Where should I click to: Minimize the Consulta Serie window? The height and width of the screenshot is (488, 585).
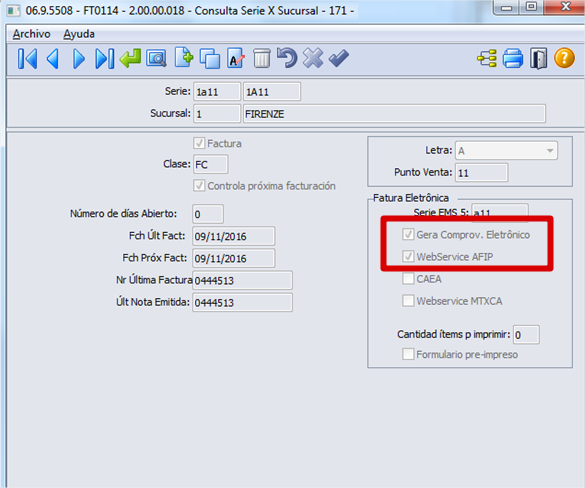point(506,7)
